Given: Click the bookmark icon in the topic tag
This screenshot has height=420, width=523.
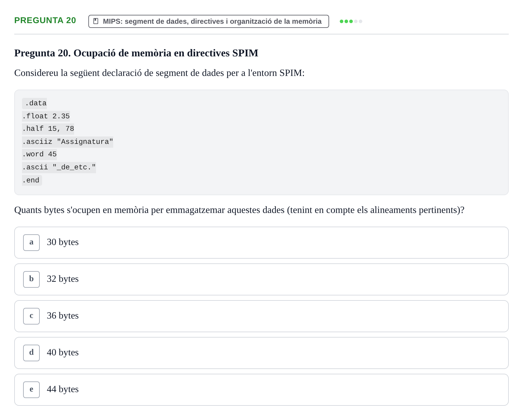Looking at the screenshot, I should point(96,21).
